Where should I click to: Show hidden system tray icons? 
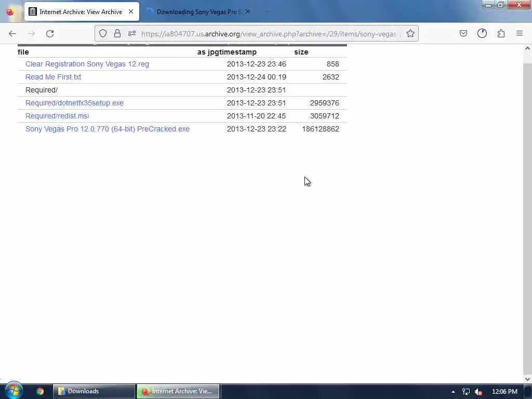[x=453, y=392]
